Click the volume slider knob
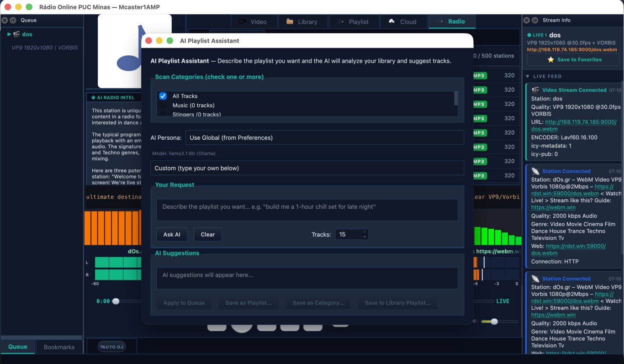Screen dimensions: 624x364 click(494, 322)
